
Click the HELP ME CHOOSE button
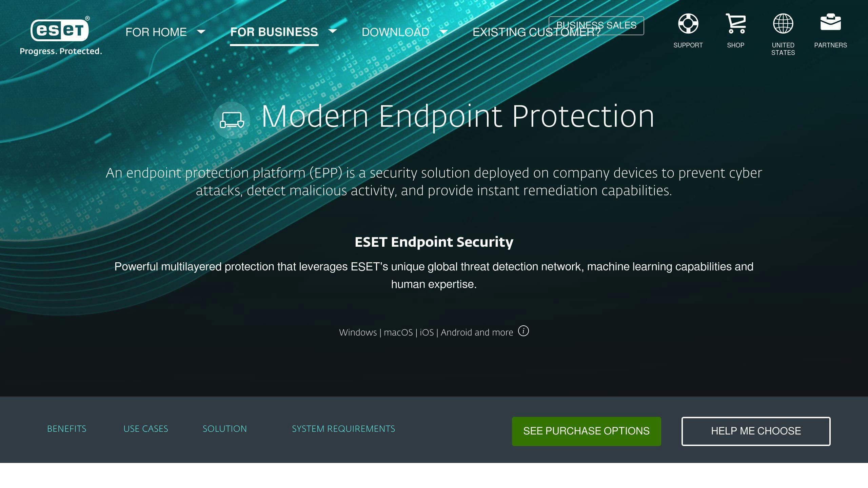tap(756, 431)
